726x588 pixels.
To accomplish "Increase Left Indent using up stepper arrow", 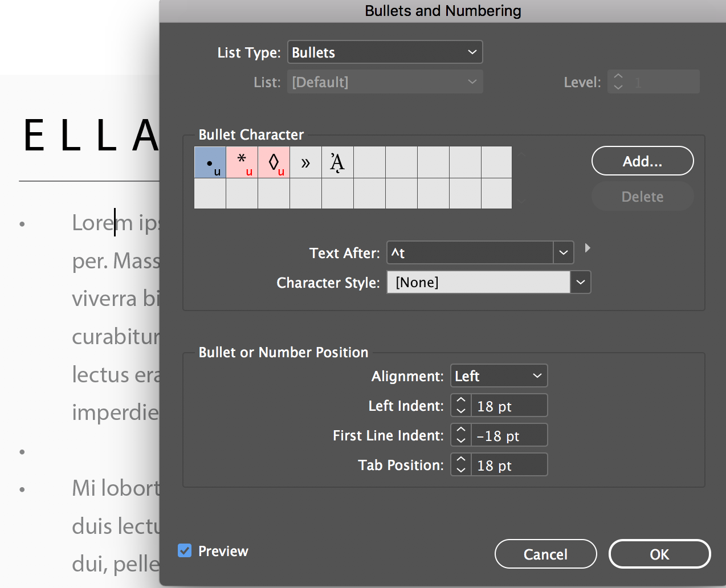I will click(x=460, y=401).
